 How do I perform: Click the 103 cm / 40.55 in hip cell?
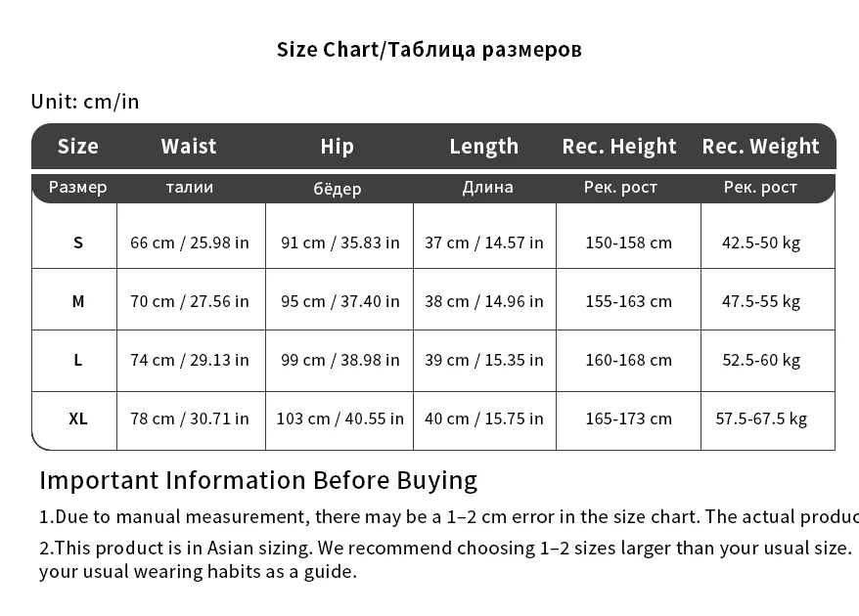[x=340, y=418]
